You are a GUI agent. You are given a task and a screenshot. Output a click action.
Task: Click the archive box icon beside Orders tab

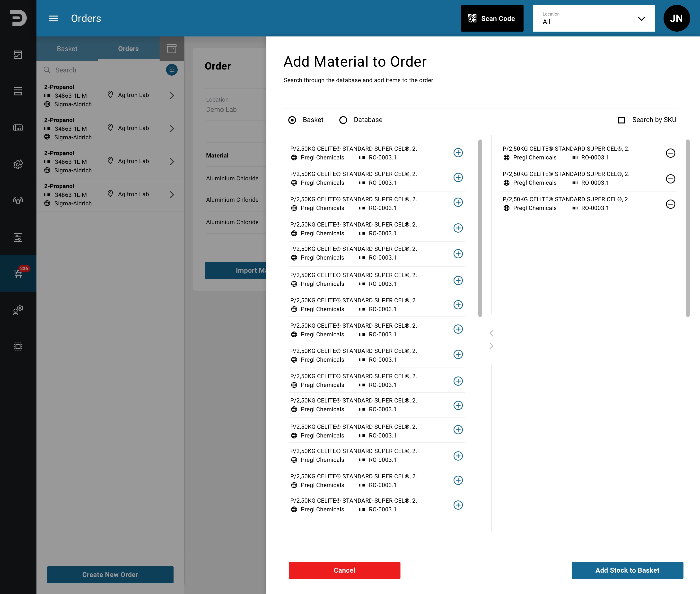pyautogui.click(x=172, y=49)
